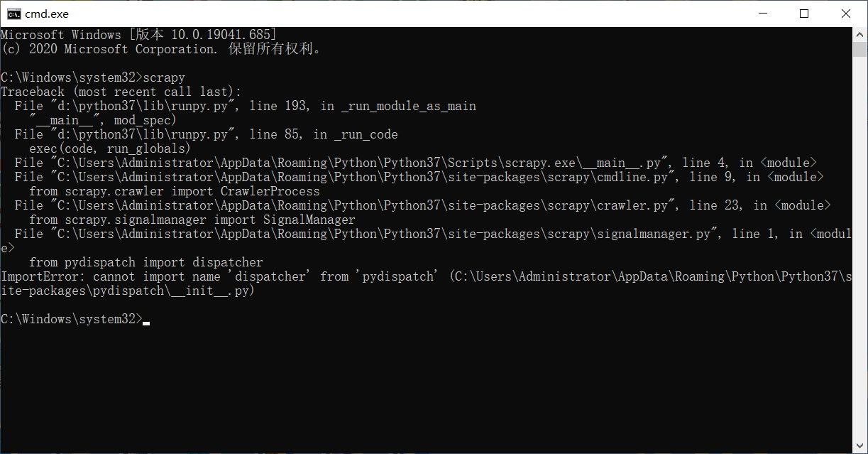
Task: Click the "from pydispatch import dispatcher" line
Action: coord(145,262)
